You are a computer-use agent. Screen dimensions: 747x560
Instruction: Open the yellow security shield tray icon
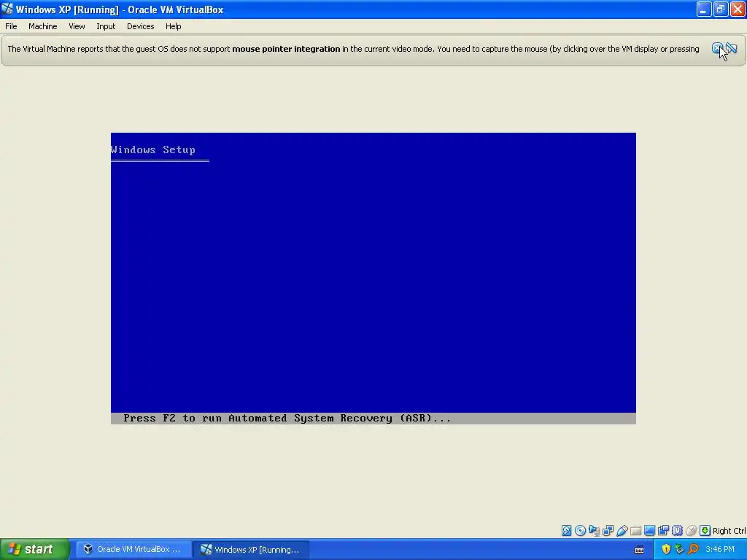(666, 549)
